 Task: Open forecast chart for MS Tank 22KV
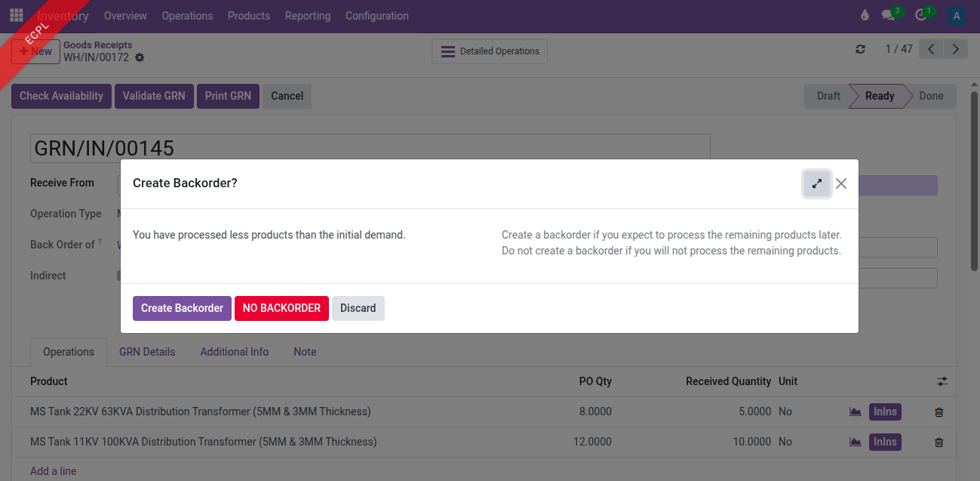coord(855,412)
